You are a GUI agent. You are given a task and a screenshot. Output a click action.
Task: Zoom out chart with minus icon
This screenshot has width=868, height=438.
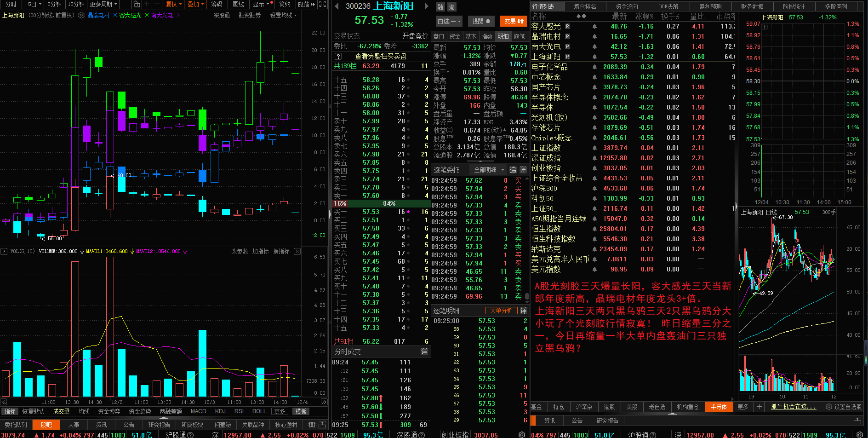click(x=157, y=4)
